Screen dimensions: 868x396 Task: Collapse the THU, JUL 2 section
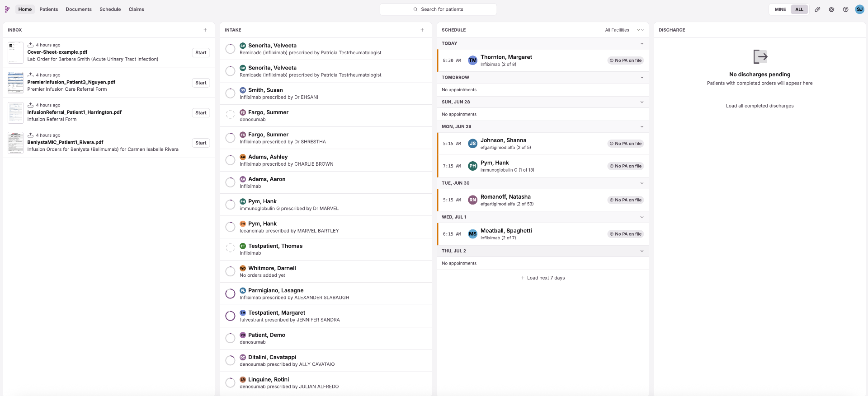point(642,251)
